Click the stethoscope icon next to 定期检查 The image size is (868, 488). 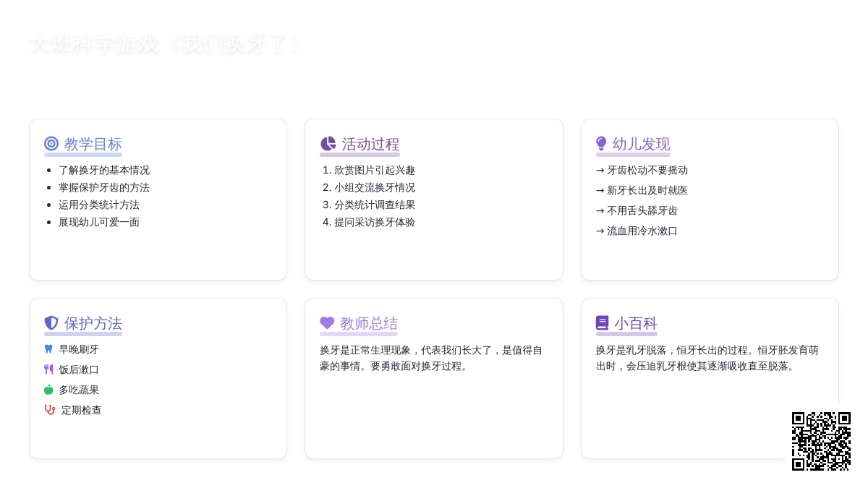pos(49,410)
